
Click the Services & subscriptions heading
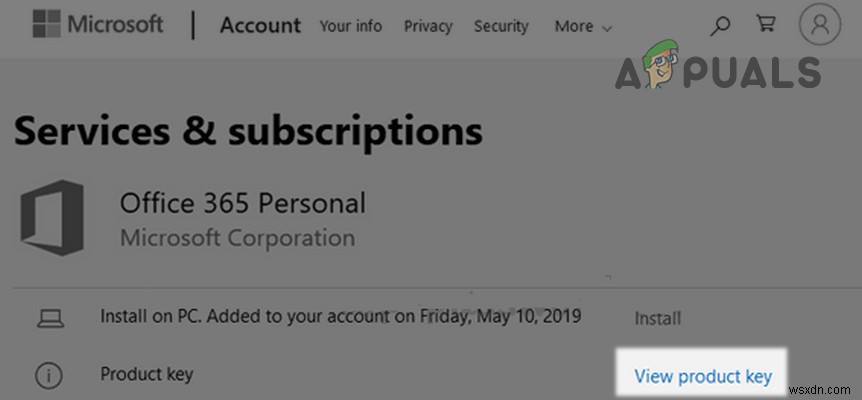click(248, 130)
